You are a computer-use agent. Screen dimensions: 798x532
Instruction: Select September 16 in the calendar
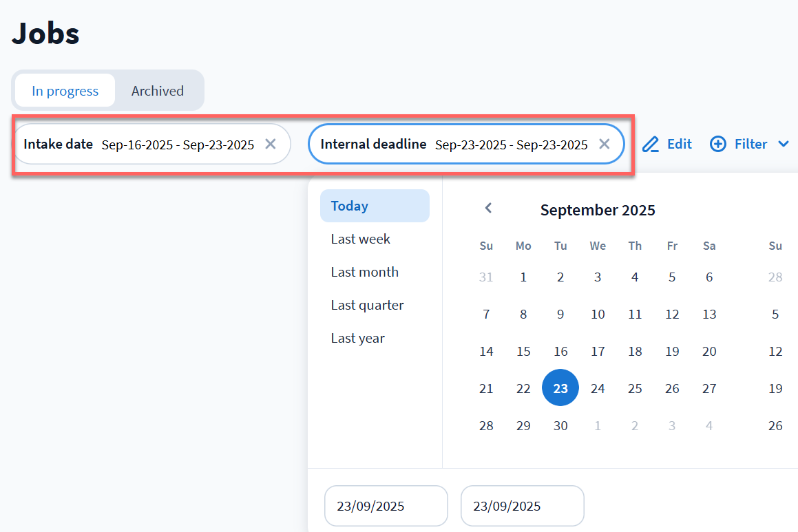pos(560,351)
